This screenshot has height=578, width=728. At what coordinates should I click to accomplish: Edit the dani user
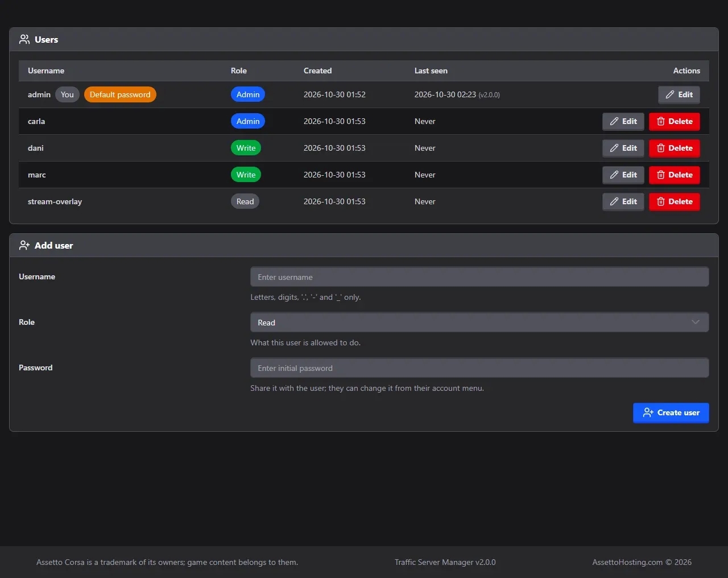[x=623, y=148]
